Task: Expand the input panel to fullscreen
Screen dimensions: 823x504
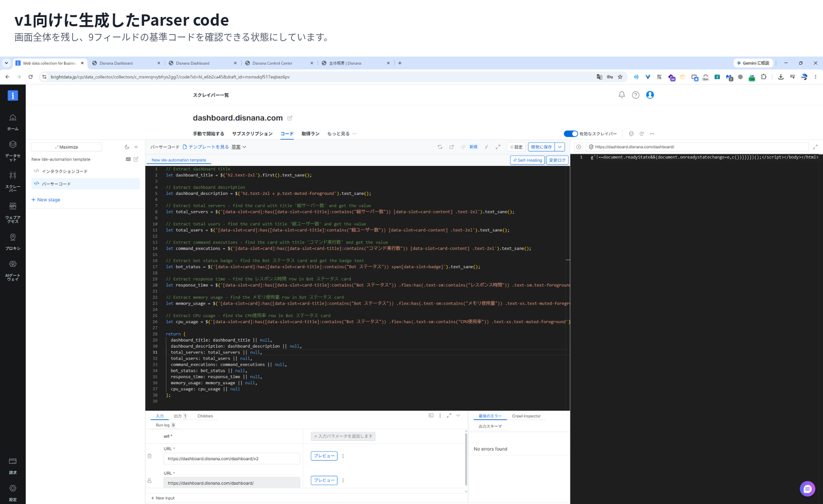Action: (x=449, y=416)
